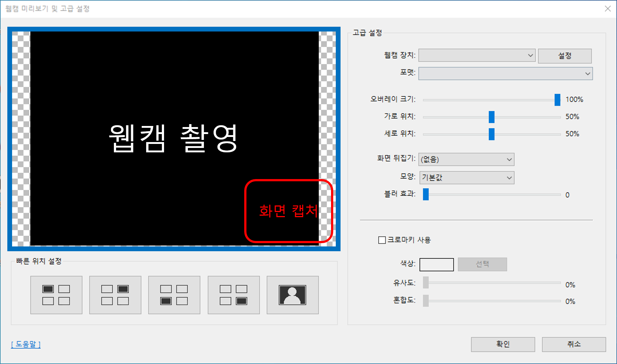Click the 혼합도 slider handle
The image size is (617, 364).
coord(426,301)
